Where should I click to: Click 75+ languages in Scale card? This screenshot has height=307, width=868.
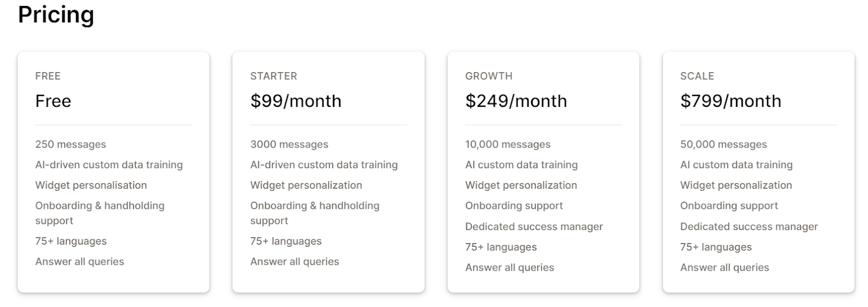tap(716, 247)
